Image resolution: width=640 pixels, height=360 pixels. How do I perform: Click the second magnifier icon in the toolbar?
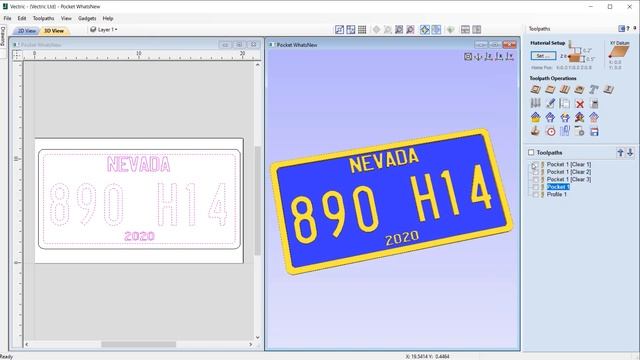tap(411, 30)
